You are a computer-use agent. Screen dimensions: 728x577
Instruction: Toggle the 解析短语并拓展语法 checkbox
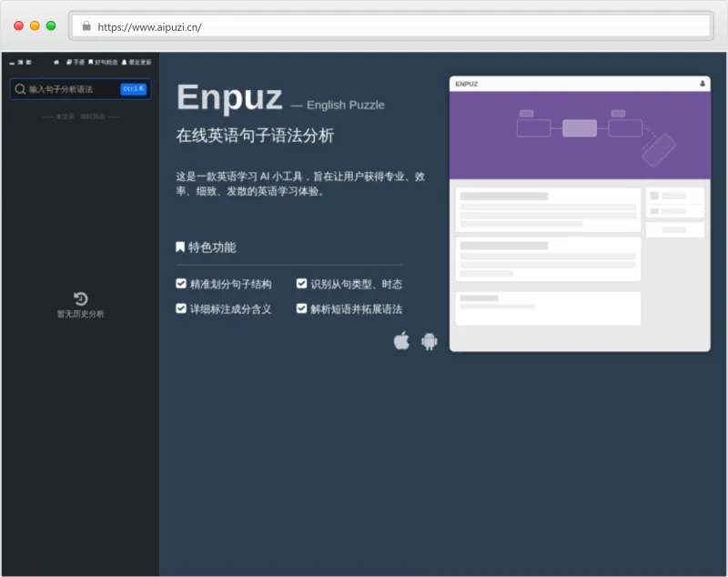pyautogui.click(x=301, y=309)
